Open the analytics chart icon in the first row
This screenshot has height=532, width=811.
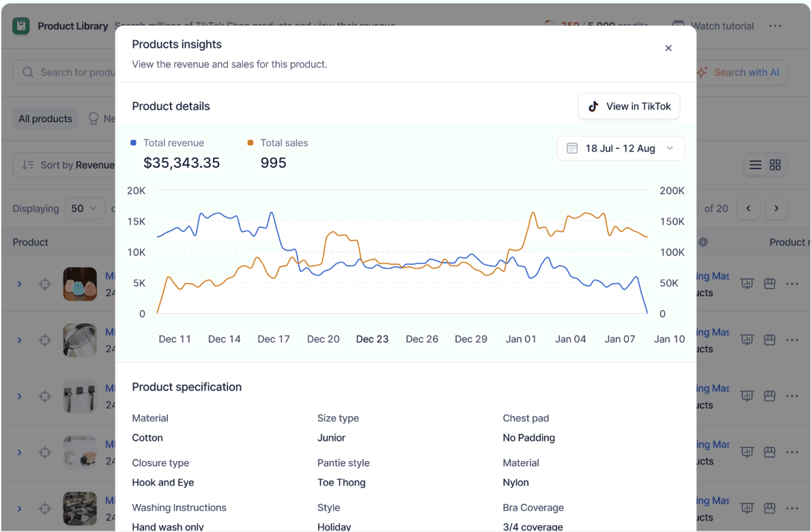click(747, 284)
